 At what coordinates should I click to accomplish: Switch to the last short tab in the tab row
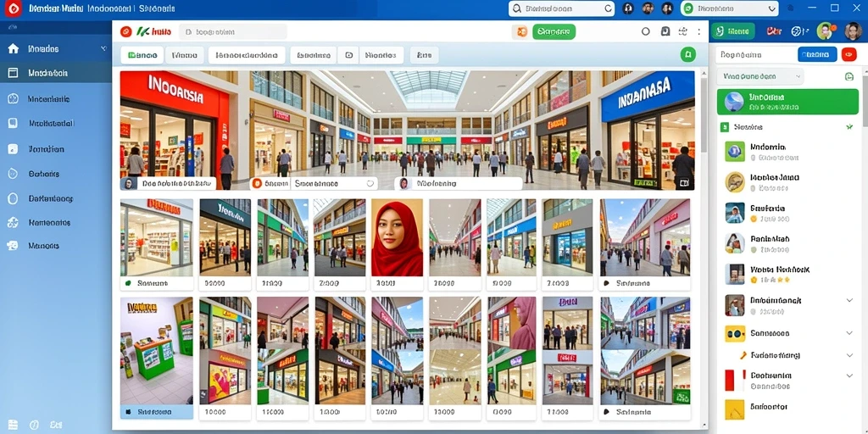click(x=424, y=55)
